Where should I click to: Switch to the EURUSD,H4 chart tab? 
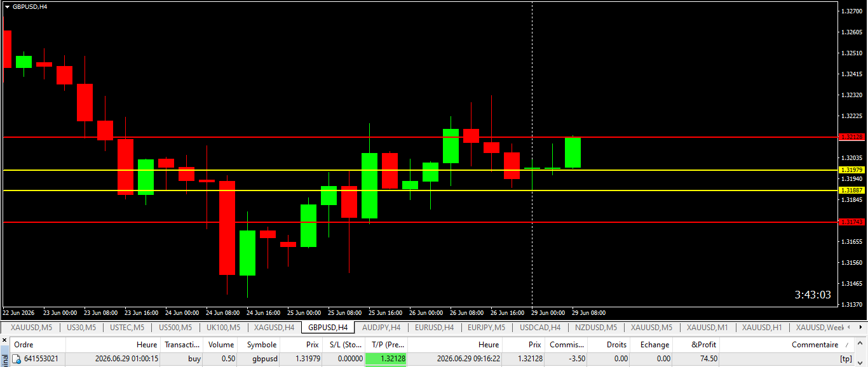pos(434,328)
